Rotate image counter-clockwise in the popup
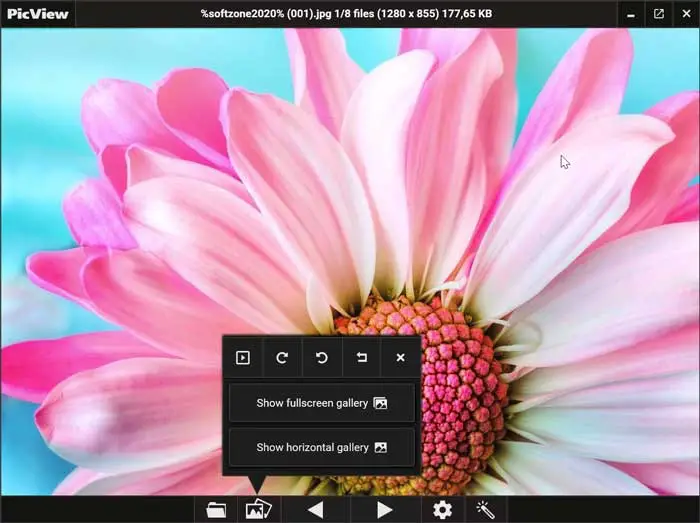This screenshot has height=523, width=700. pos(321,357)
